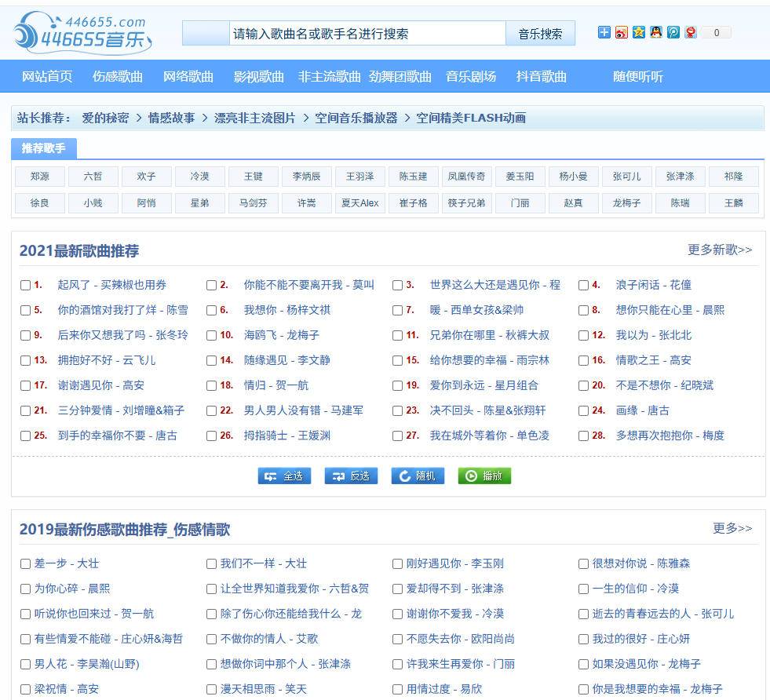
Task: Select the 推荐歌手 tab
Action: coord(43,148)
